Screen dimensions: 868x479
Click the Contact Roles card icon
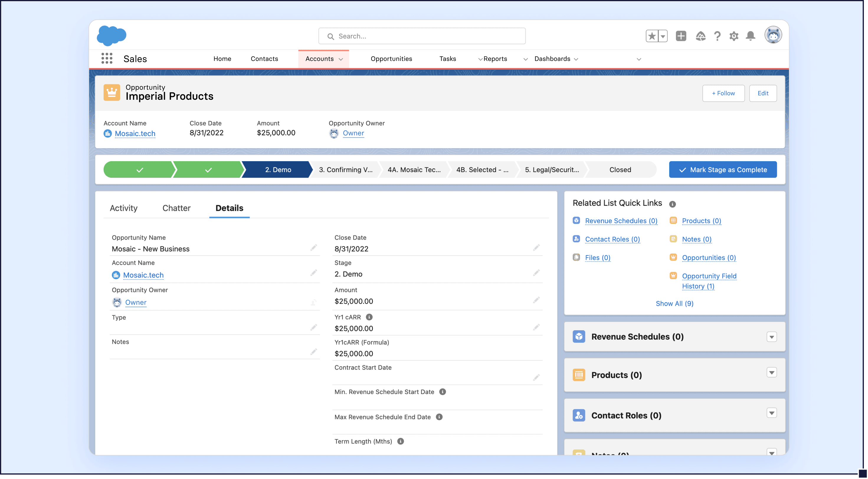click(579, 415)
